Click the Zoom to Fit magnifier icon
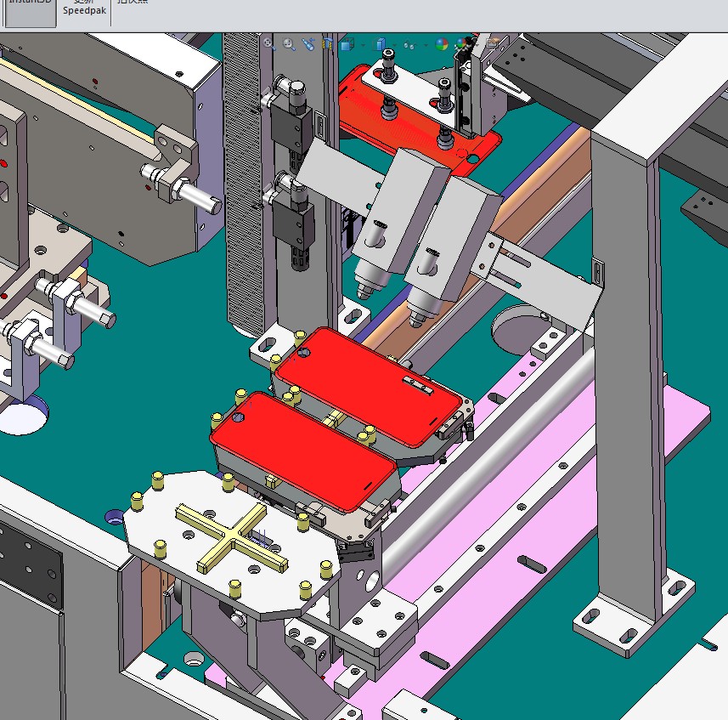Screen dimensions: 728x720 click(268, 43)
